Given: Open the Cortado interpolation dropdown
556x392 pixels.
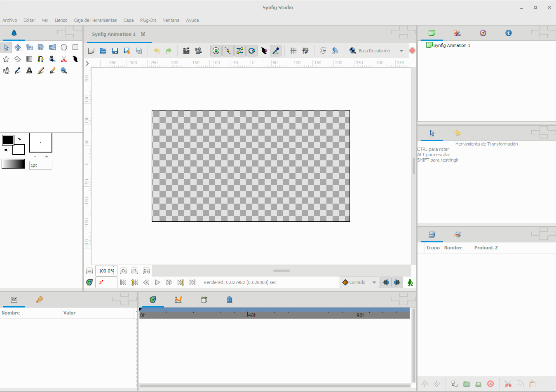Looking at the screenshot, I should click(374, 282).
